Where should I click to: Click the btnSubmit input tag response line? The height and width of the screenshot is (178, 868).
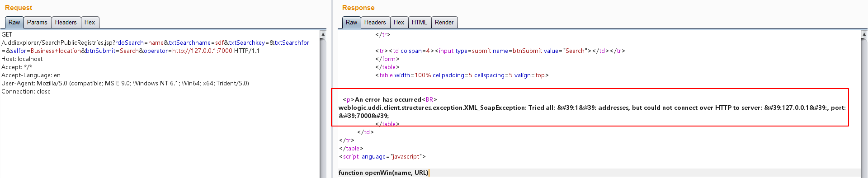(500, 51)
